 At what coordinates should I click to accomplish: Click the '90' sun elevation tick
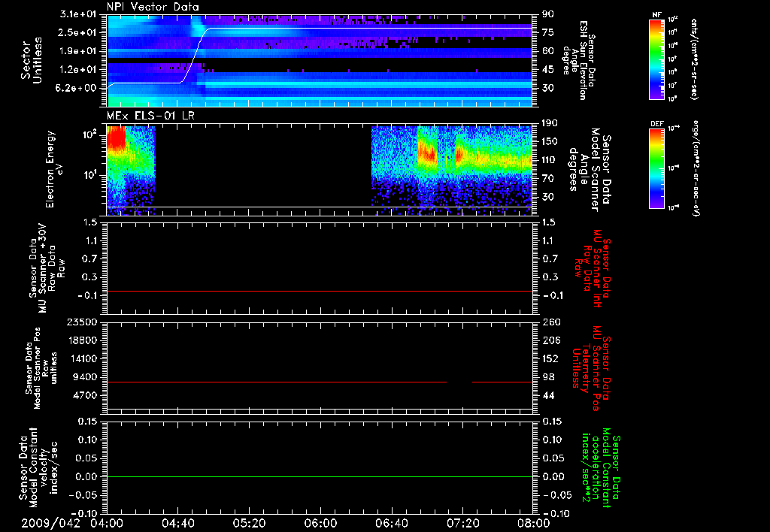coord(548,14)
